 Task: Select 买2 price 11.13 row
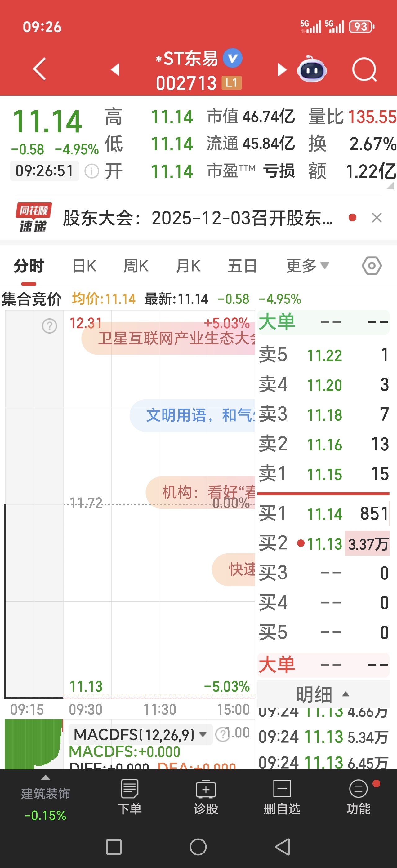point(323,543)
